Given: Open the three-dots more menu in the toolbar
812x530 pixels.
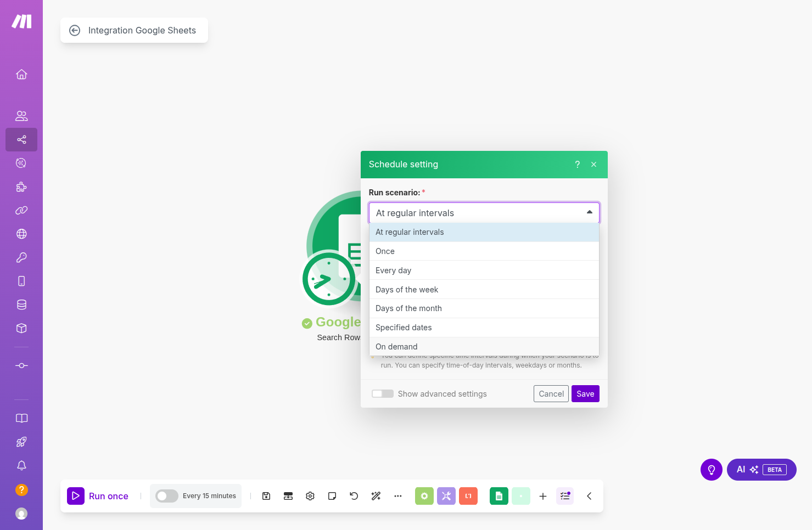Looking at the screenshot, I should [398, 496].
